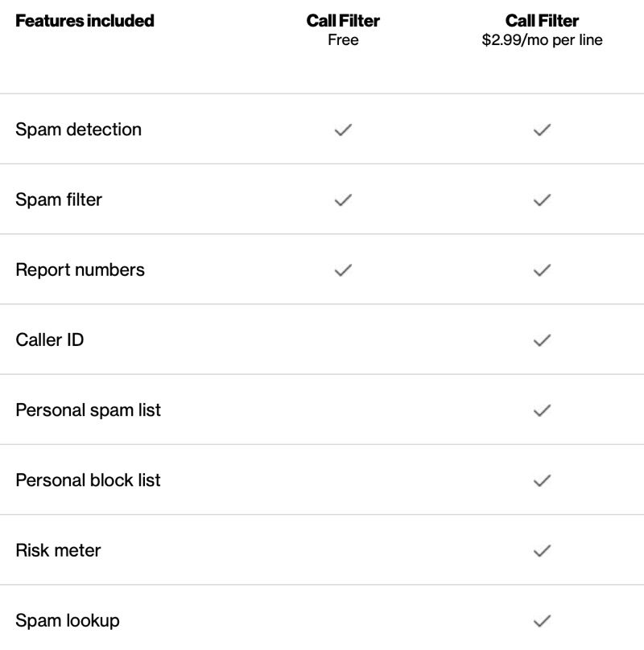Click the Personal spam list label
Image resolution: width=644 pixels, height=650 pixels.
coord(88,410)
